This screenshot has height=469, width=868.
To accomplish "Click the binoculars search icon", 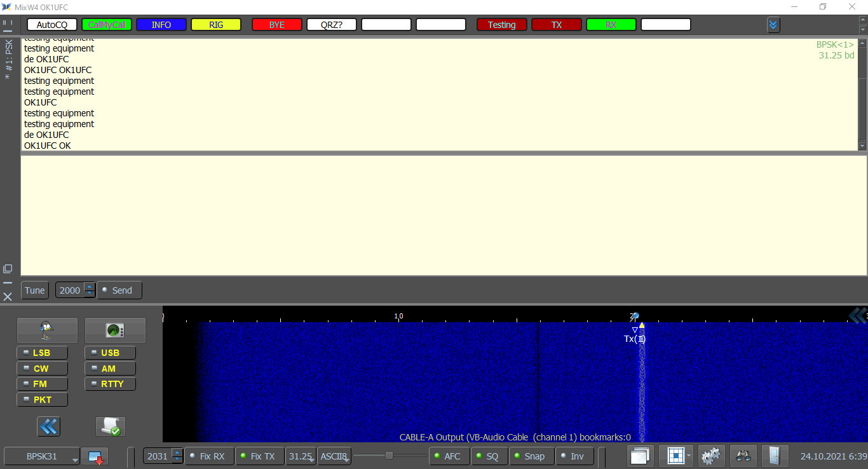I will coord(743,456).
